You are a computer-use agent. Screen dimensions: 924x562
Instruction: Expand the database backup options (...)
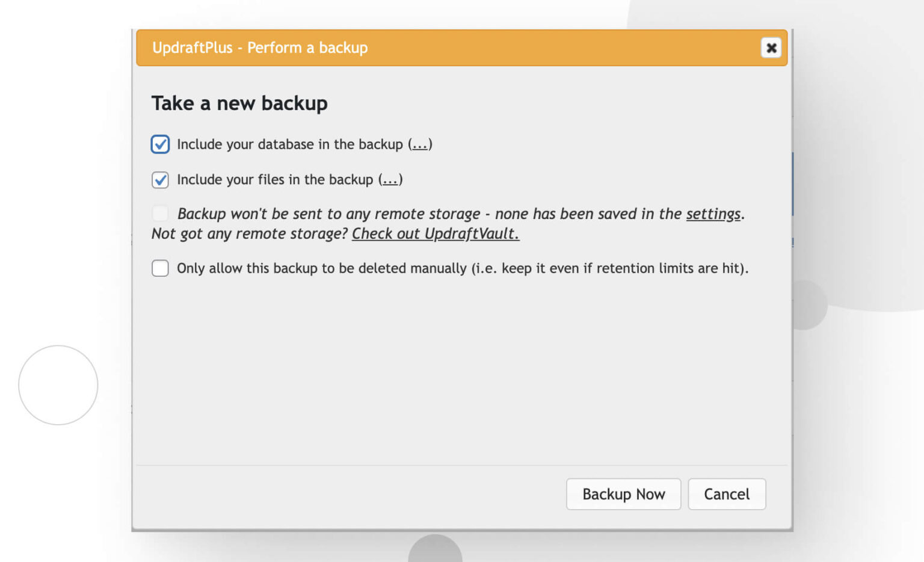pos(420,144)
